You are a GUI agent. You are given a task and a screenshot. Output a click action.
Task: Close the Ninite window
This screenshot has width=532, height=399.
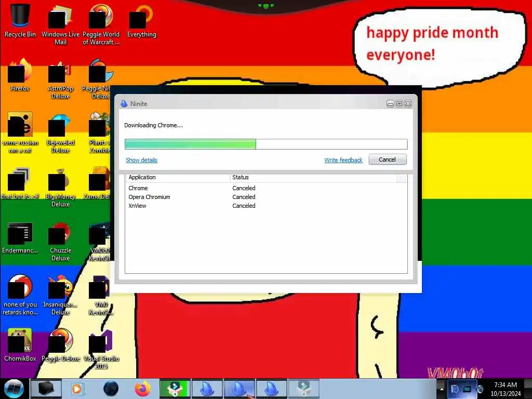[408, 104]
